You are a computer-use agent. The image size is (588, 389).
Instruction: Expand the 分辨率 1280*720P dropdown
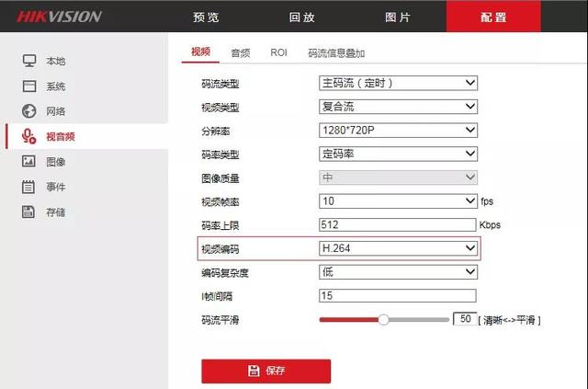click(398, 131)
